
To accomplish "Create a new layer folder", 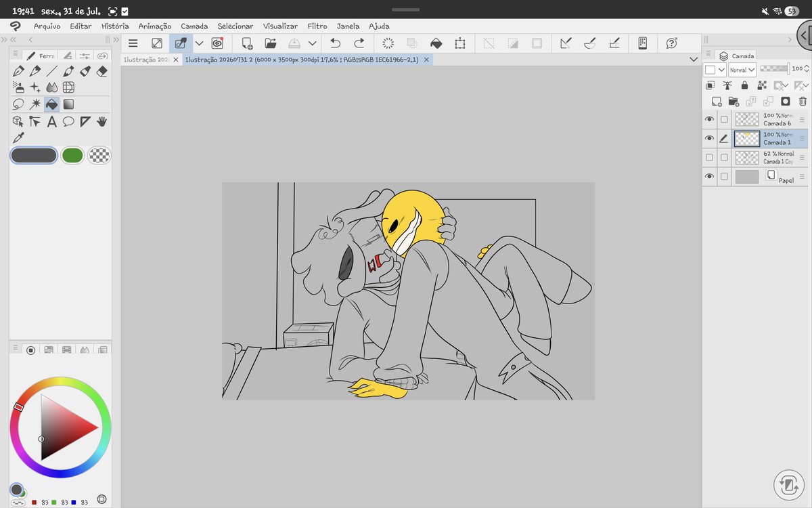I will 734,102.
